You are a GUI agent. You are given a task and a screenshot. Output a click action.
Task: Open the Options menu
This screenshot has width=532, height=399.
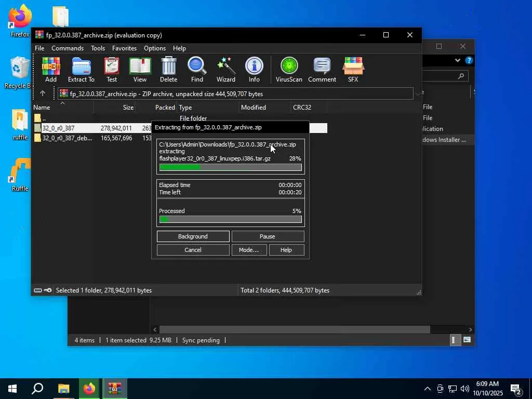click(155, 48)
